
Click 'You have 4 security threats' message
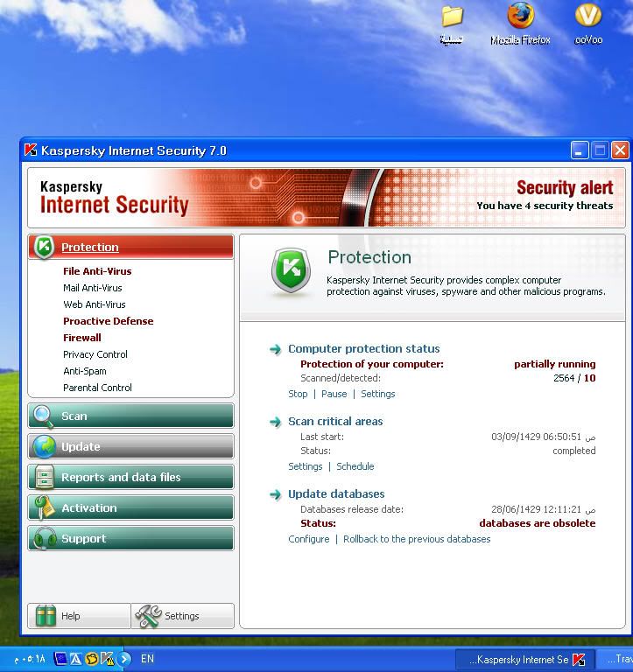pos(545,206)
